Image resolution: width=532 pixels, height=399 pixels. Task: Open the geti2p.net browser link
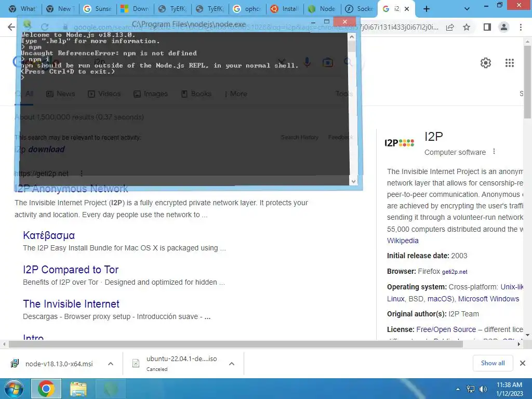tap(454, 272)
